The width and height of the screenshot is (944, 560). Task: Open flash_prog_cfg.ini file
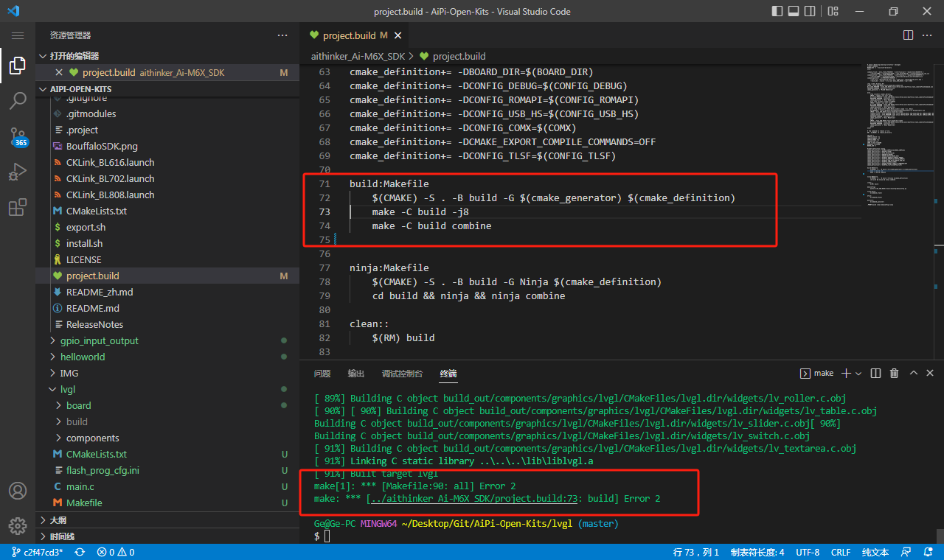pos(167,470)
